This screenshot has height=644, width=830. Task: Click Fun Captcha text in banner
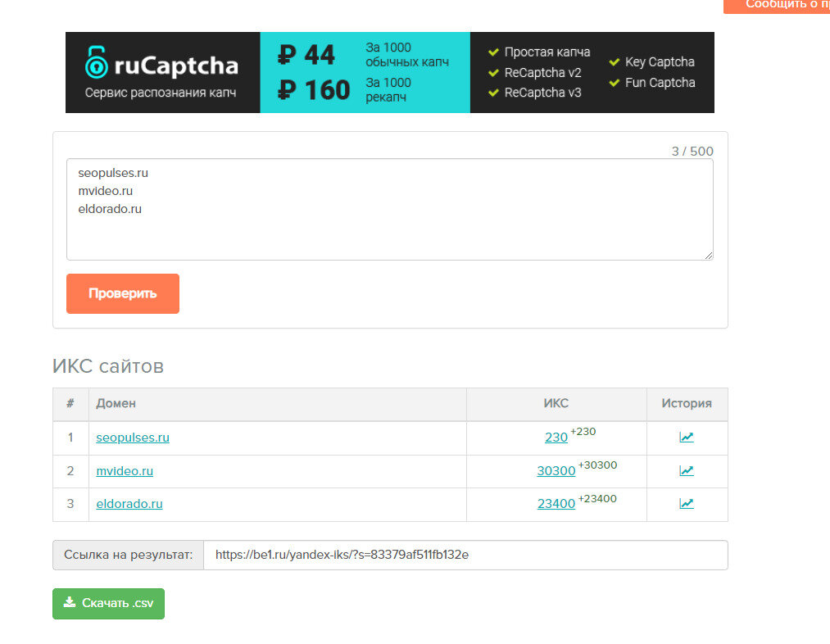click(x=660, y=83)
